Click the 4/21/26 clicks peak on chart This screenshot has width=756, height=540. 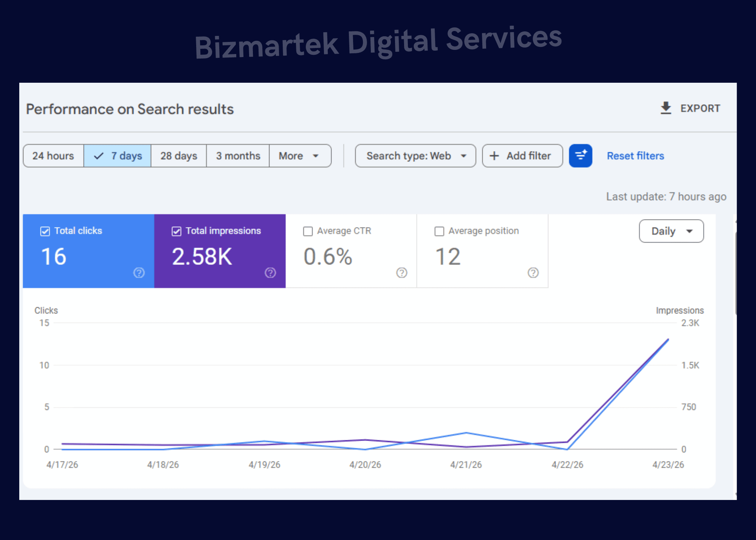point(466,433)
